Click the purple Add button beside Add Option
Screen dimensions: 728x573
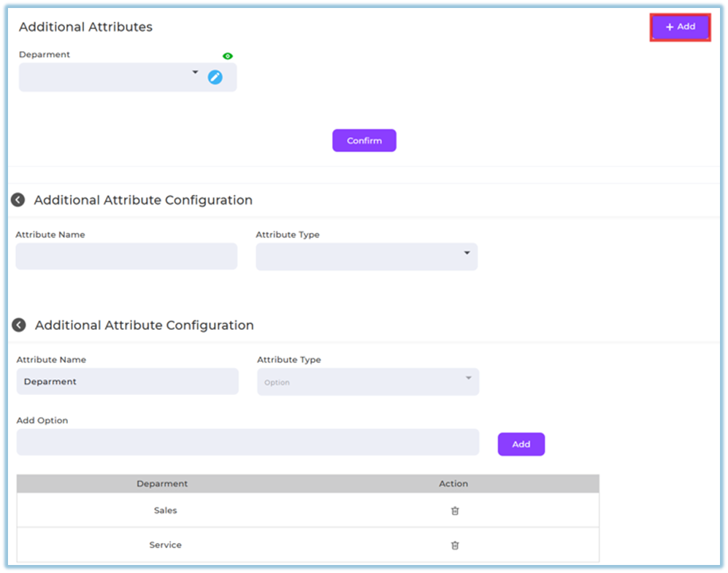point(521,444)
